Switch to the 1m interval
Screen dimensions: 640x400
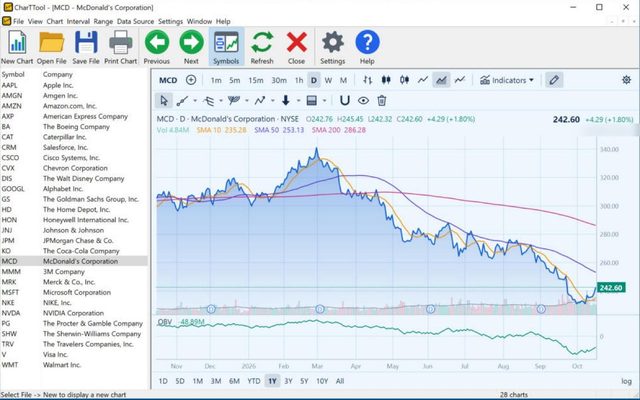216,80
